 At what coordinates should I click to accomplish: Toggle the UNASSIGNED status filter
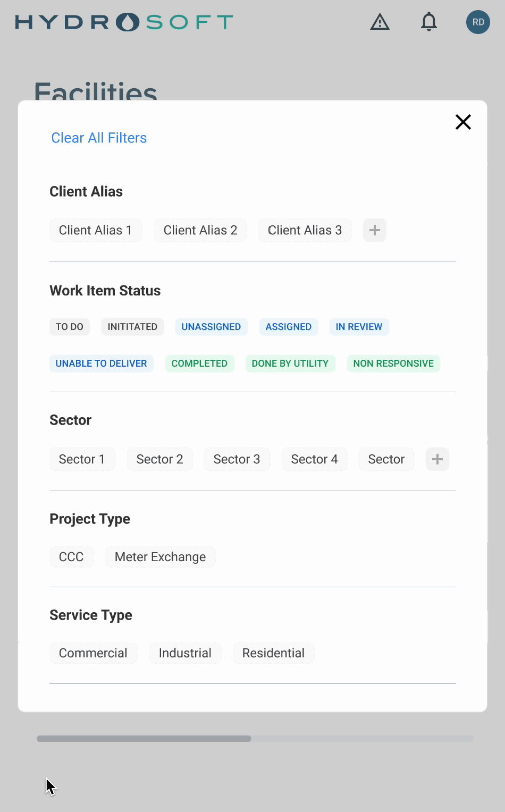[211, 327]
